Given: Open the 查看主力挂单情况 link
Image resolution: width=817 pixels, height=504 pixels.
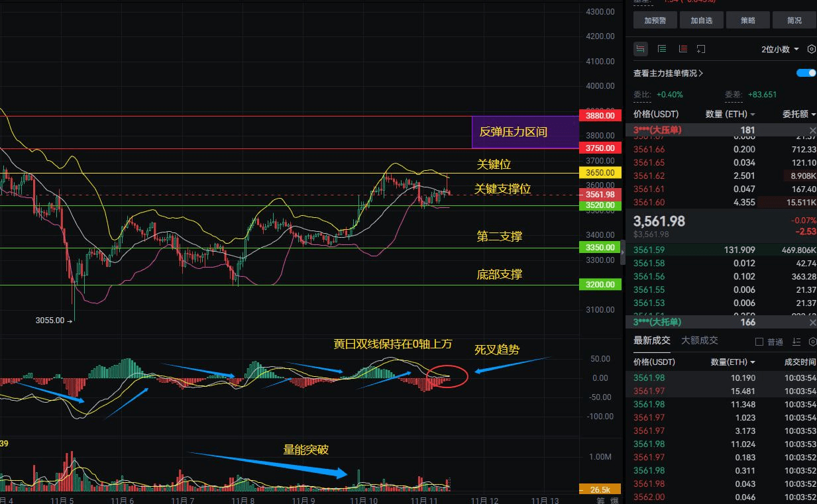Looking at the screenshot, I should [669, 74].
